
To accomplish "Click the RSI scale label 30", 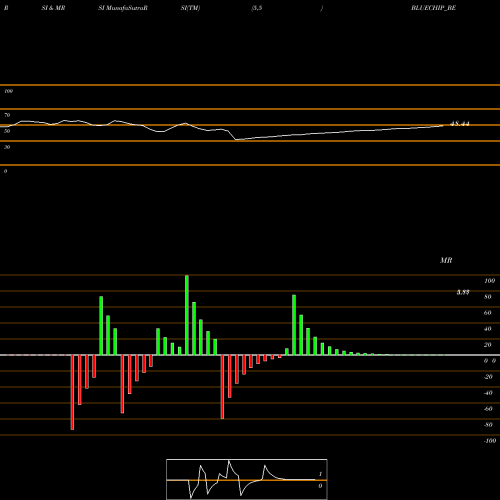I will click(7, 147).
